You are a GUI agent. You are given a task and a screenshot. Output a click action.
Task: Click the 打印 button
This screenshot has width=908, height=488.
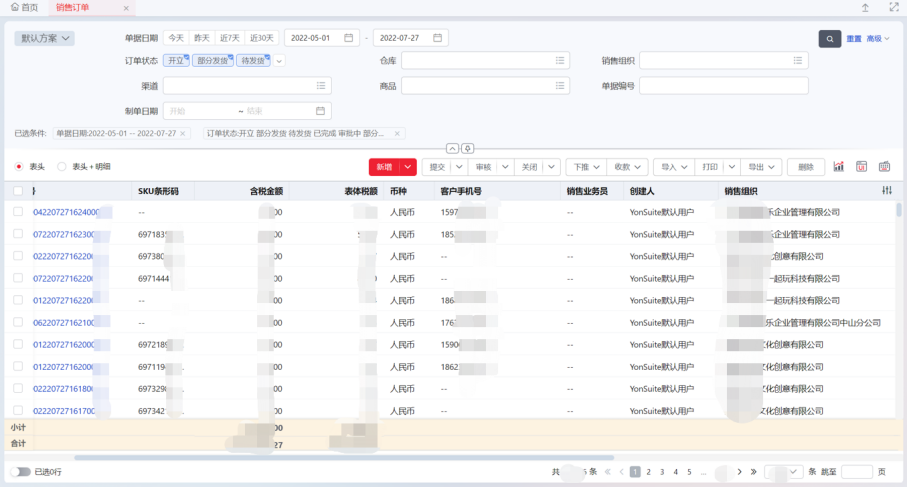[x=710, y=167]
